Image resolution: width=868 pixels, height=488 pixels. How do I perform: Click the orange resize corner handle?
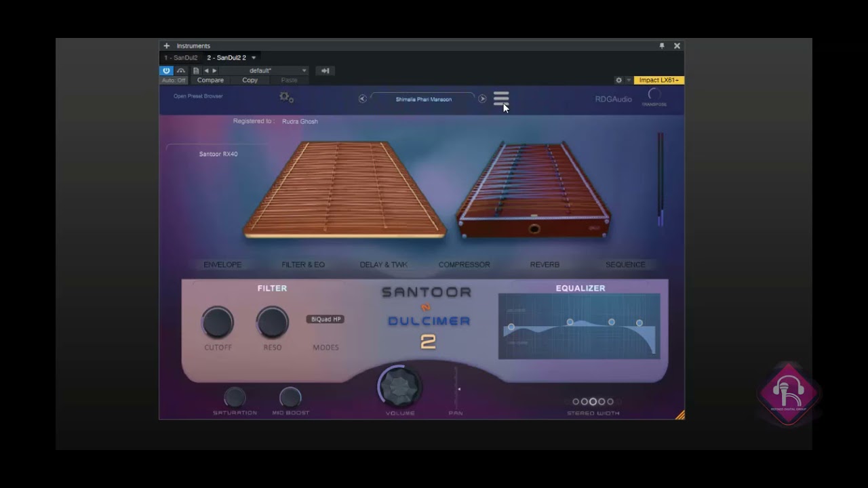click(x=680, y=415)
